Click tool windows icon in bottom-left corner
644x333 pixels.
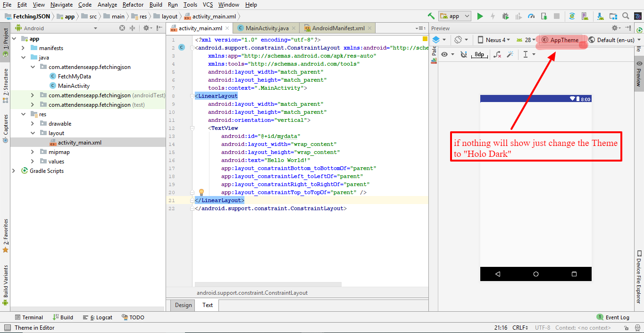(6, 327)
